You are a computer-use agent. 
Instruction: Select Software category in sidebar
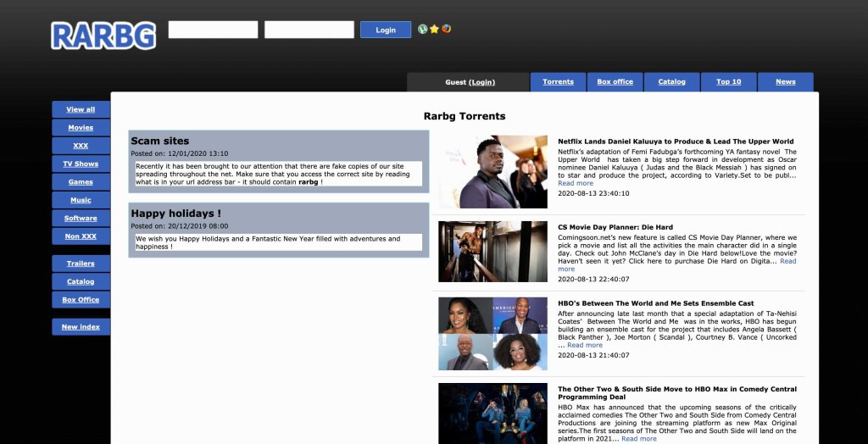tap(81, 218)
